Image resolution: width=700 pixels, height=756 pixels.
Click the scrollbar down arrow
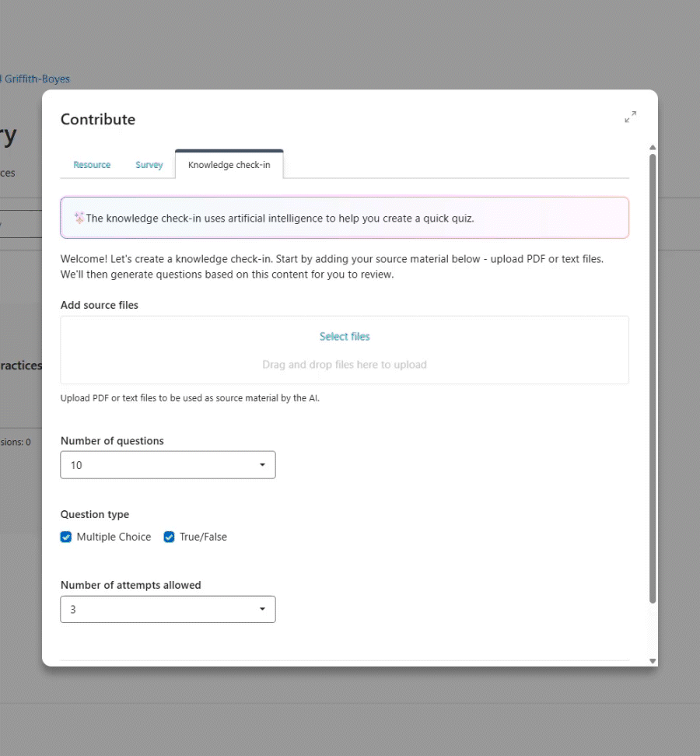tap(652, 660)
